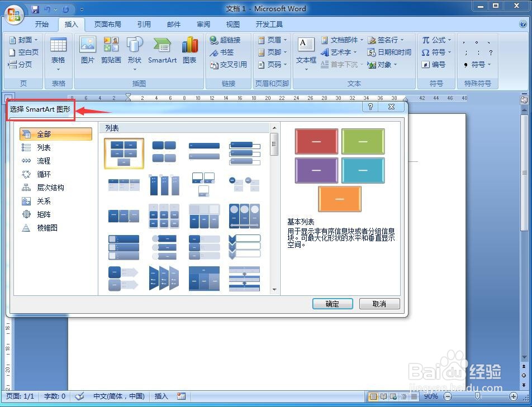Image resolution: width=532 pixels, height=407 pixels.
Task: Select 列表 category in SmartArt dialog
Action: [56, 147]
